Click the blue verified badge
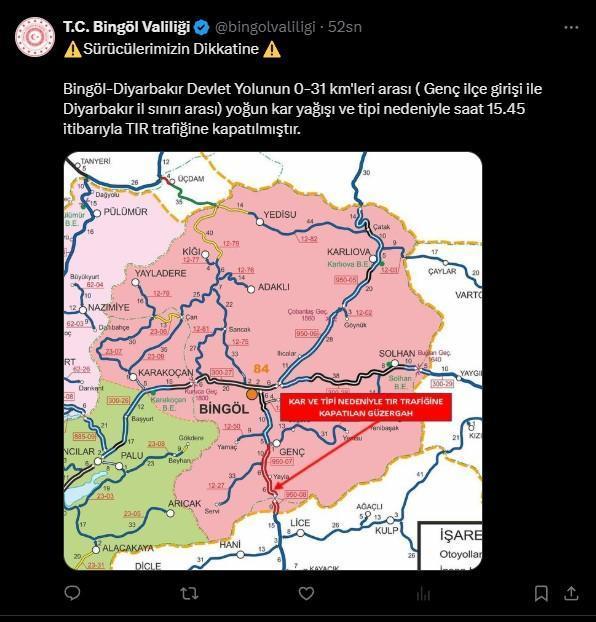 point(202,27)
